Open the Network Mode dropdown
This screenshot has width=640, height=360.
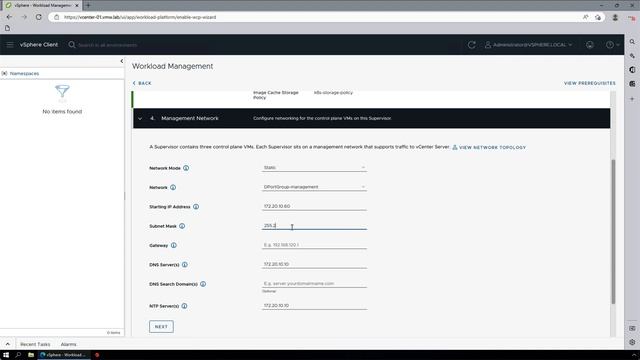point(314,168)
